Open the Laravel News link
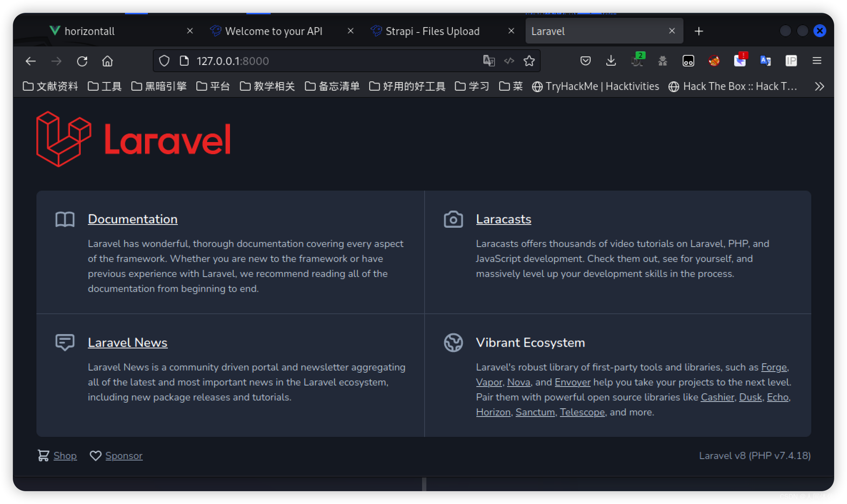Screen dimensions: 847x504 127,343
